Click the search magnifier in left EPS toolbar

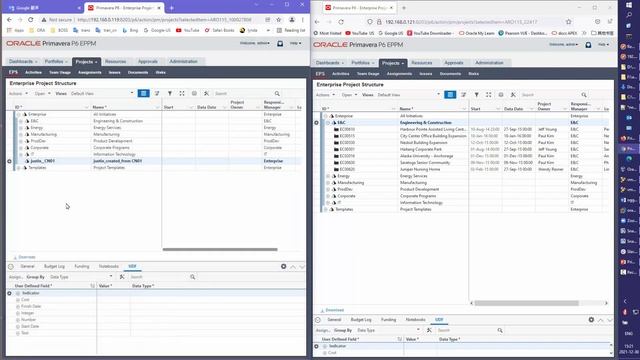coord(277,93)
